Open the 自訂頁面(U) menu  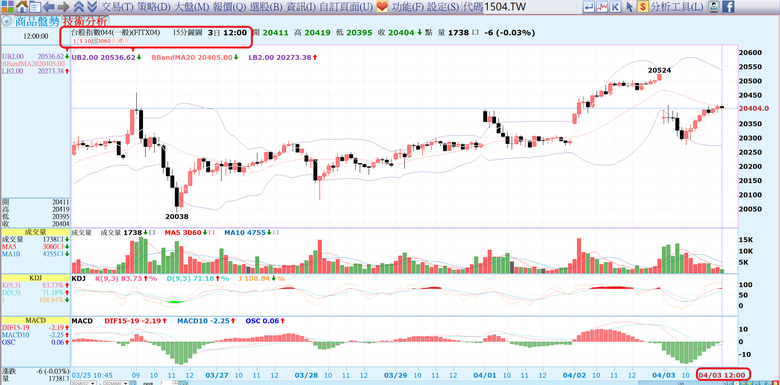tap(346, 6)
